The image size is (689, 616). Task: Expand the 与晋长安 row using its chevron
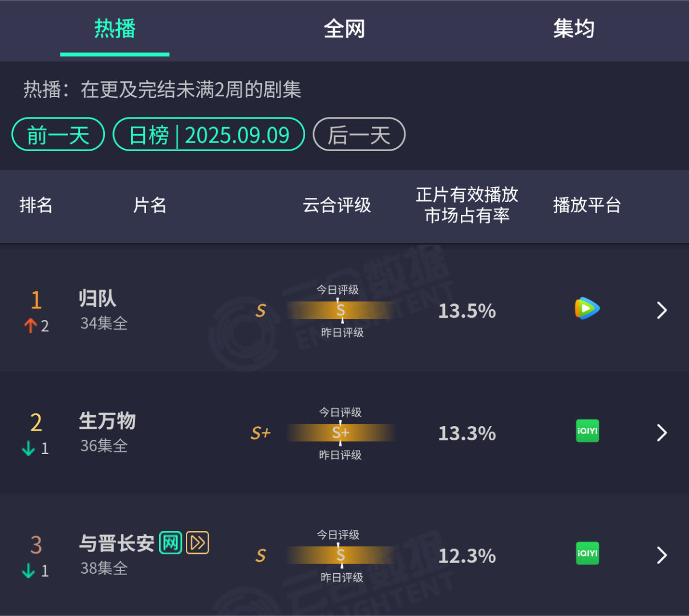662,555
